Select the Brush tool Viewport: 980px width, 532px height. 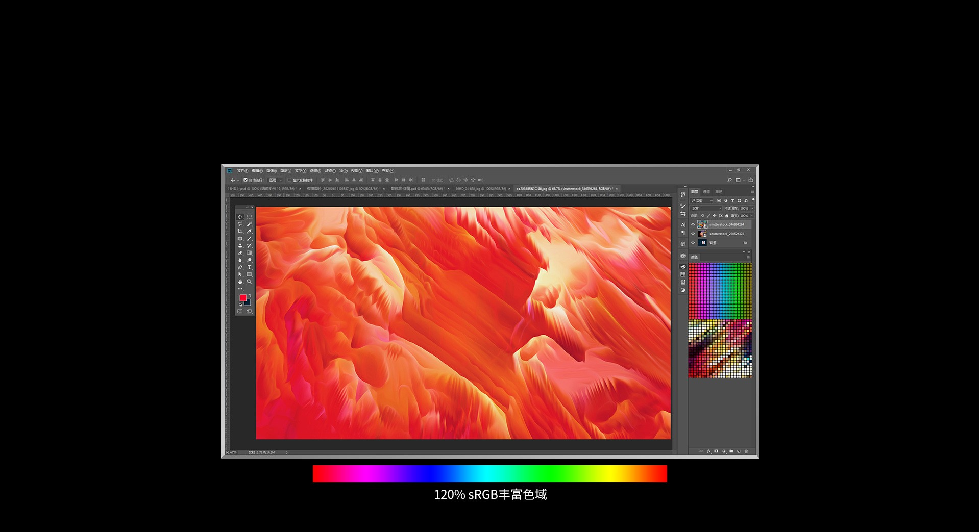click(249, 238)
